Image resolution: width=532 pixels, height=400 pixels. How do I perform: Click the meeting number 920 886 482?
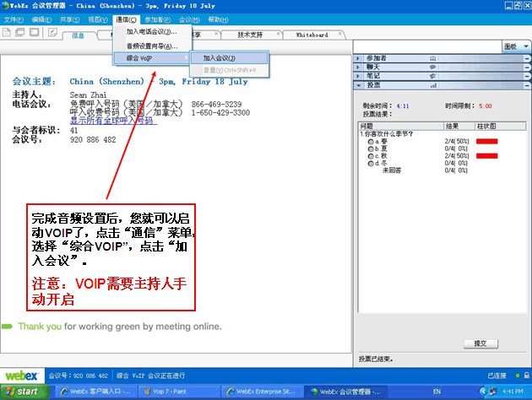pos(93,139)
